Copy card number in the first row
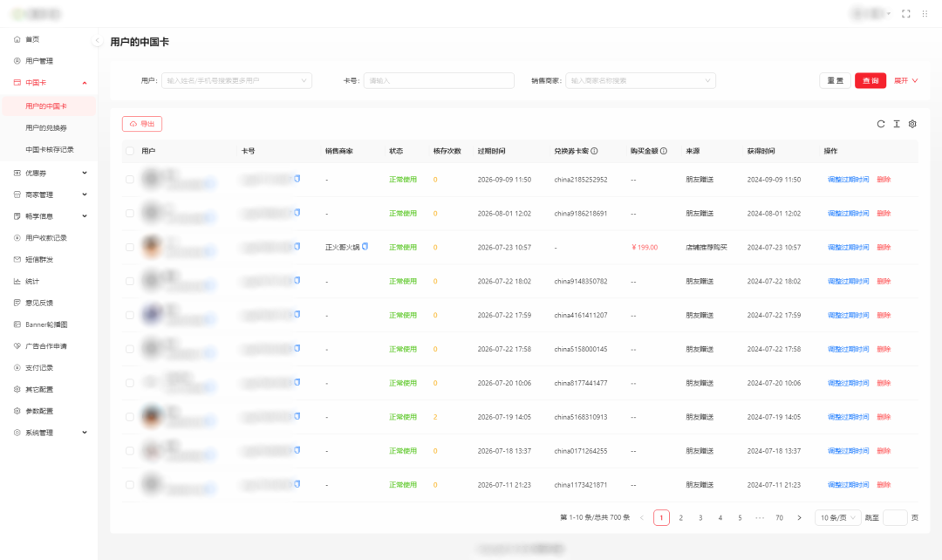The height and width of the screenshot is (560, 942). tap(297, 179)
